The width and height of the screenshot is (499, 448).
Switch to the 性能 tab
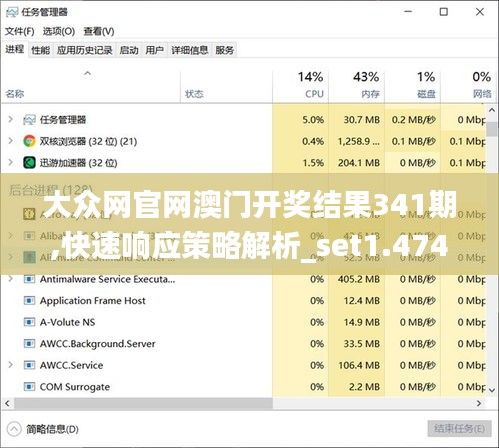[x=40, y=50]
